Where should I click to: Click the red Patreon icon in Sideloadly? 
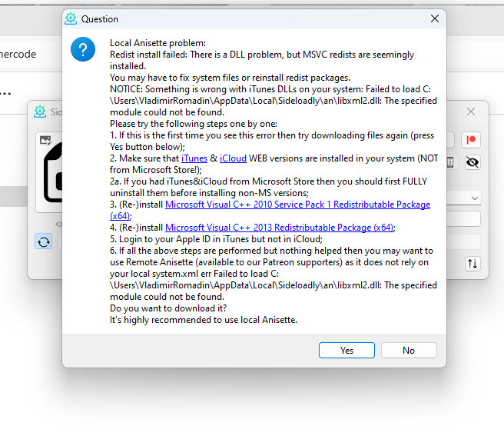[470, 140]
